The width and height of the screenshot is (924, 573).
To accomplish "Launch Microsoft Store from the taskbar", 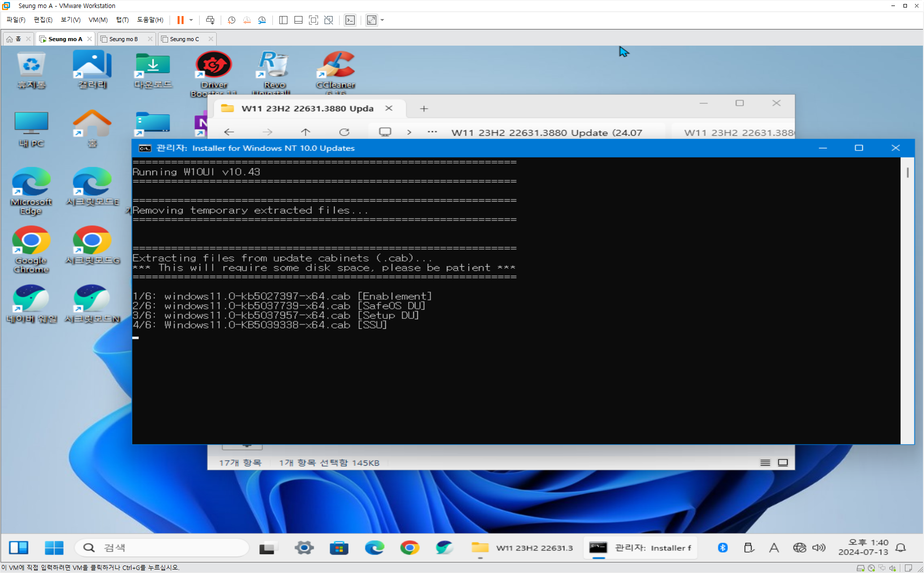I will (339, 547).
